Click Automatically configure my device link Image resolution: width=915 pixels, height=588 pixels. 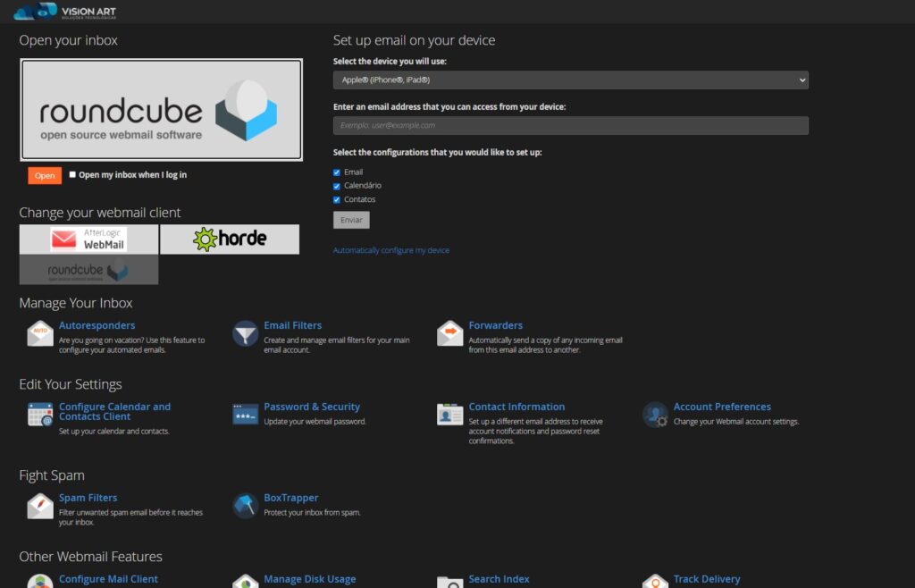[391, 250]
